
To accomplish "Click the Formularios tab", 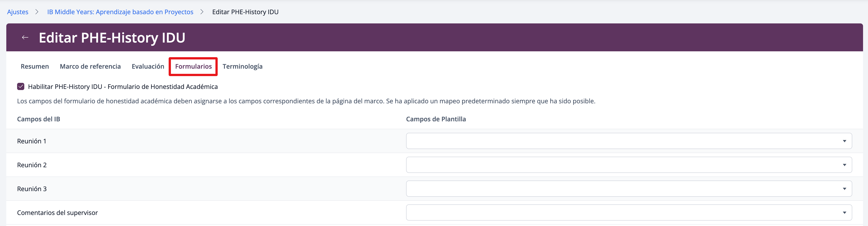I will [x=193, y=66].
